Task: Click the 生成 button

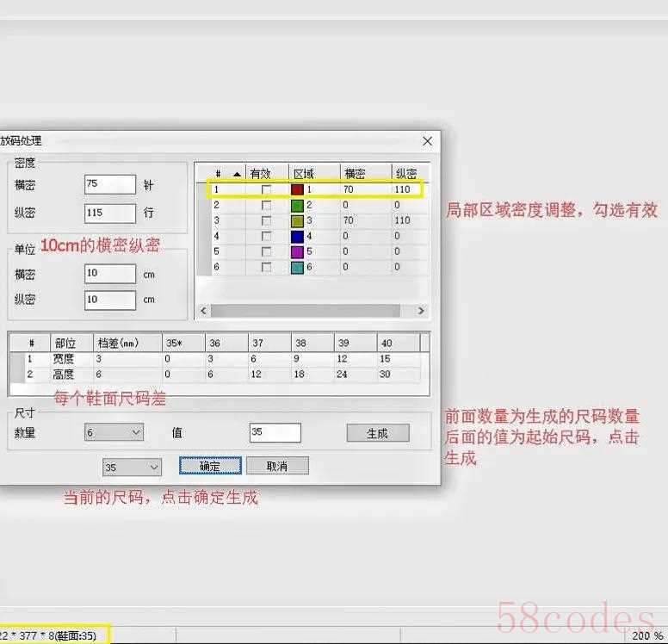Action: tap(377, 433)
